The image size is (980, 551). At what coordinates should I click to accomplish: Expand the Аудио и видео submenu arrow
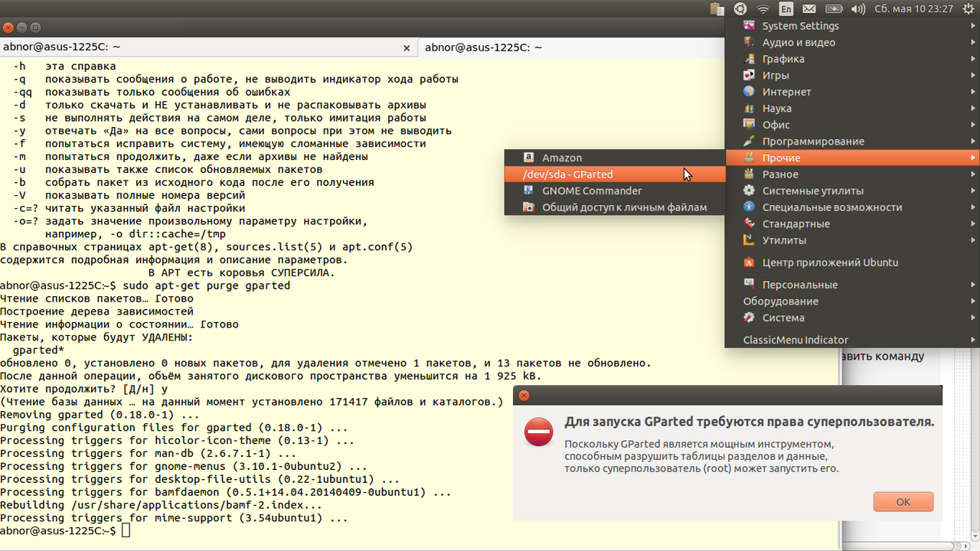pos(973,42)
